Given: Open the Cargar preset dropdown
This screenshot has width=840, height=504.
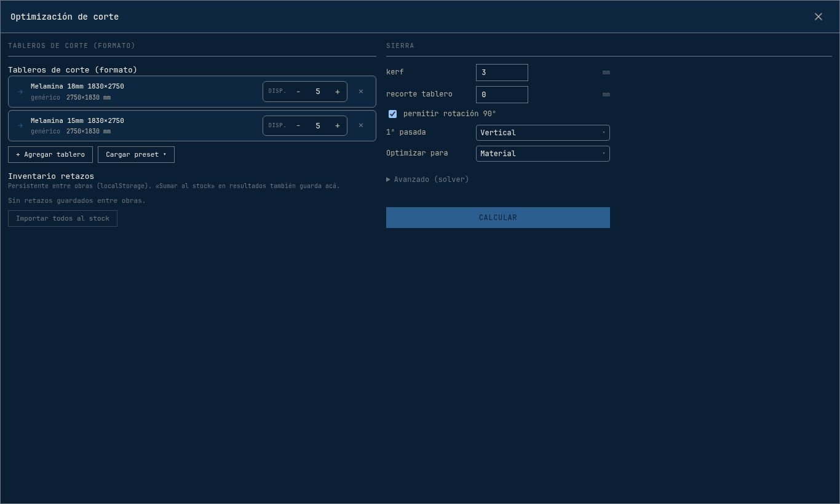Looking at the screenshot, I should tap(136, 154).
